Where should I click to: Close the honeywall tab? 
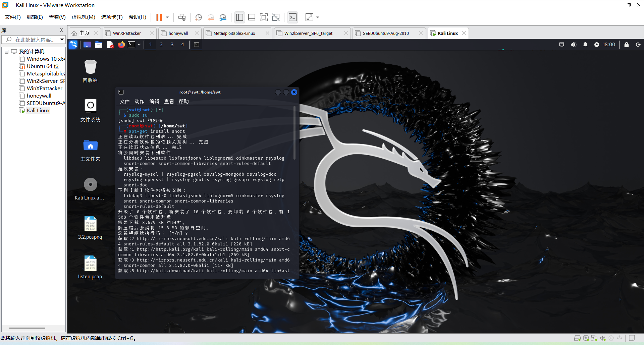pyautogui.click(x=197, y=33)
